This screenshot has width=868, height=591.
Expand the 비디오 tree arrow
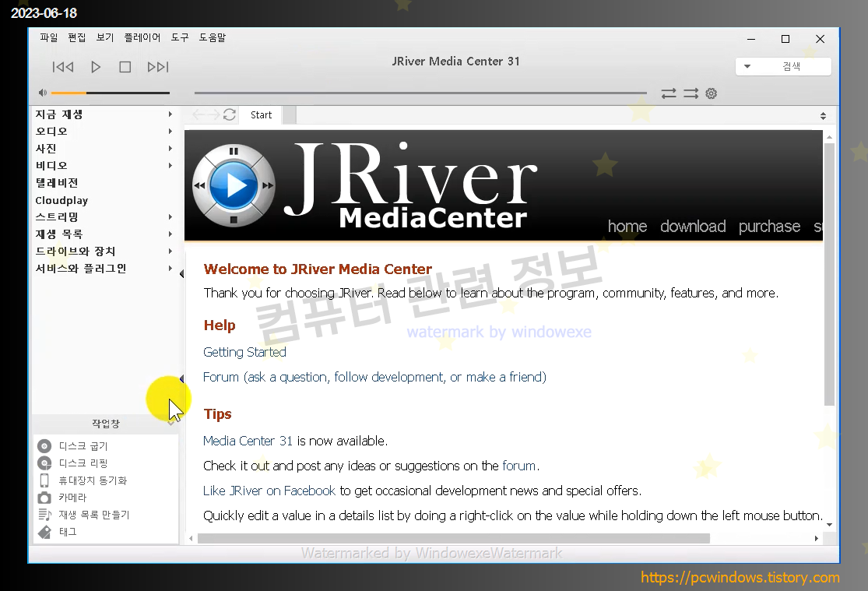(170, 166)
